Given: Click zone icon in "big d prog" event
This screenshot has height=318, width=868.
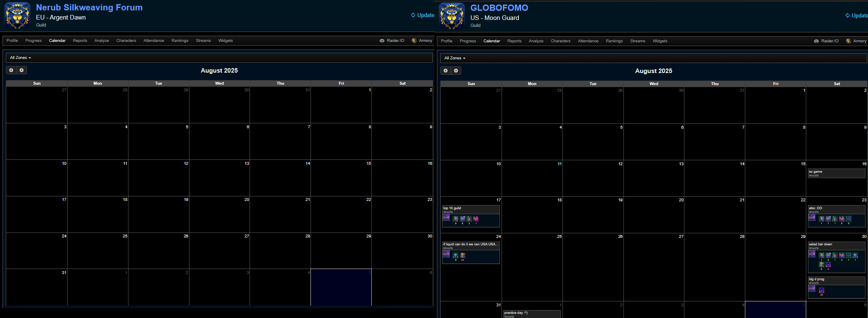Looking at the screenshot, I should pos(812,289).
